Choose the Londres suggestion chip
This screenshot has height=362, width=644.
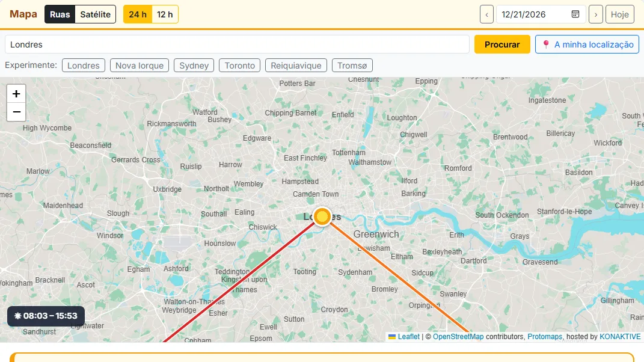tap(84, 66)
